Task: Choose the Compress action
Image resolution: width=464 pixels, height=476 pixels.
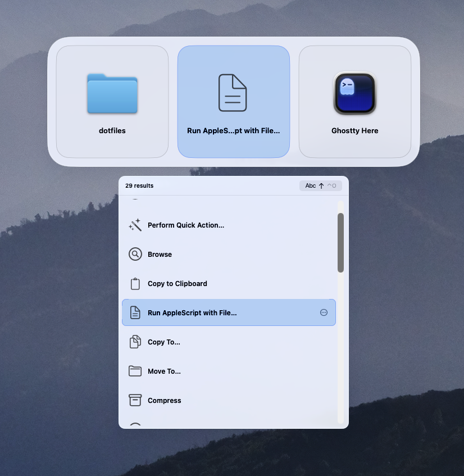Action: [229, 400]
